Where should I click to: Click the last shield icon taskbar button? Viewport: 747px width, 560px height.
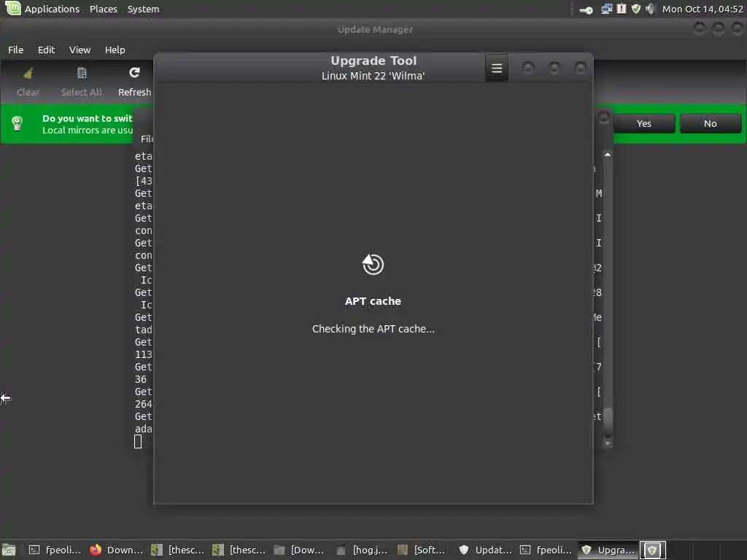point(652,550)
